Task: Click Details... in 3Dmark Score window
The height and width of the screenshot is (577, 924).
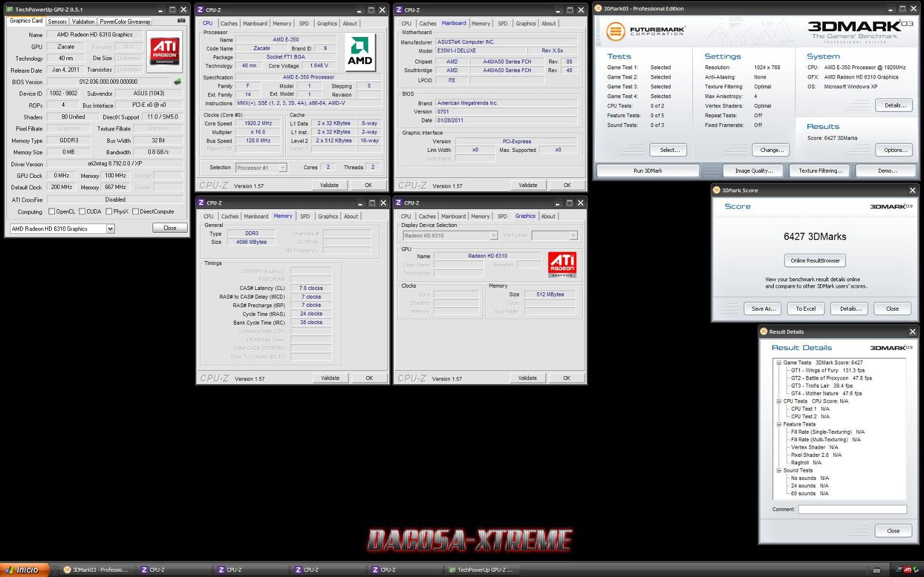Action: tap(850, 308)
